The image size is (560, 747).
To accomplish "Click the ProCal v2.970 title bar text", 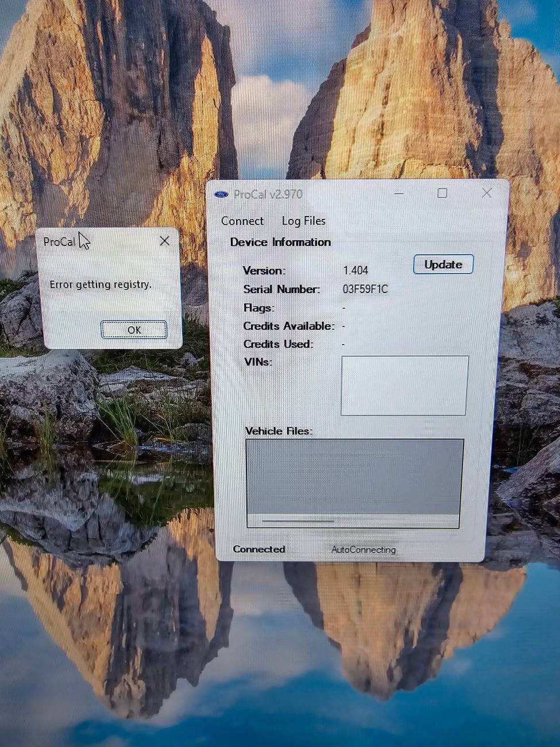I will (x=268, y=194).
